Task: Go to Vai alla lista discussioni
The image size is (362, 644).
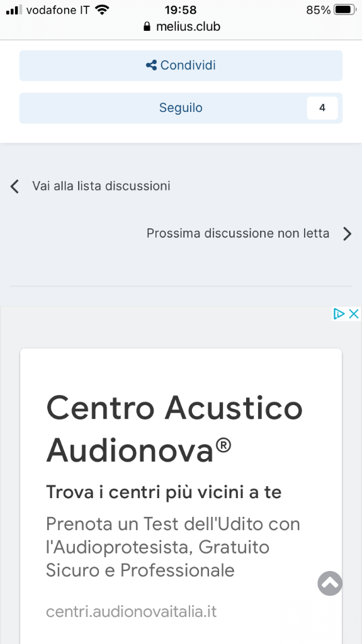Action: point(101,186)
